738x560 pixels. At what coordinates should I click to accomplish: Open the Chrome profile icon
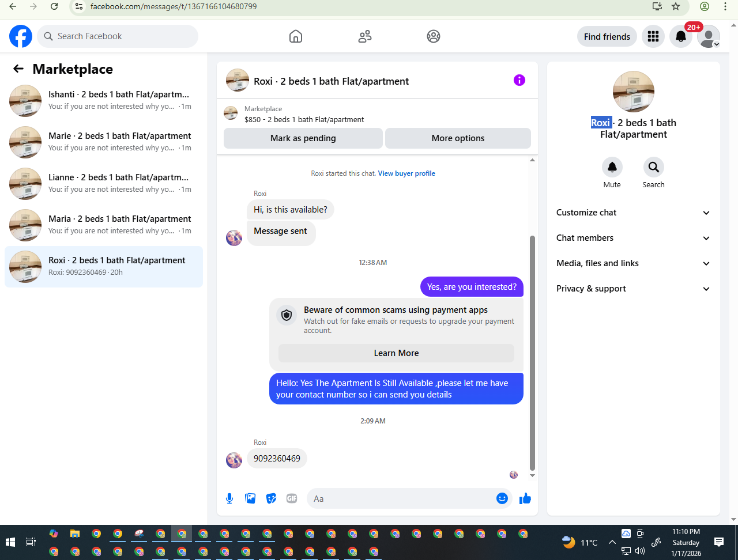click(705, 6)
